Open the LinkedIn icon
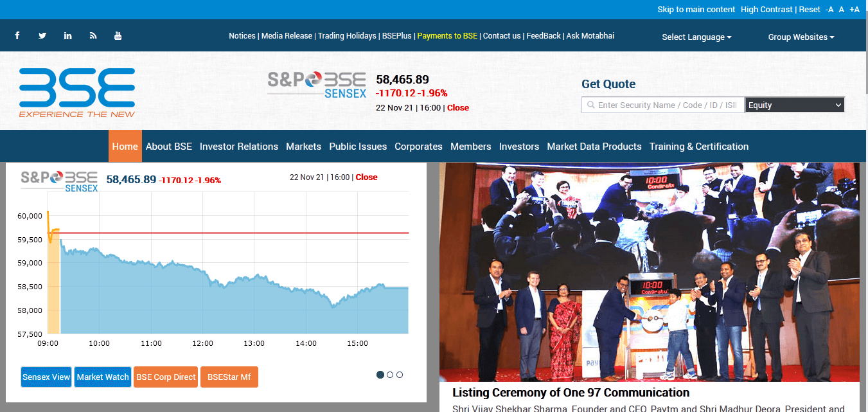Screen dimensions: 868x412 tap(67, 35)
